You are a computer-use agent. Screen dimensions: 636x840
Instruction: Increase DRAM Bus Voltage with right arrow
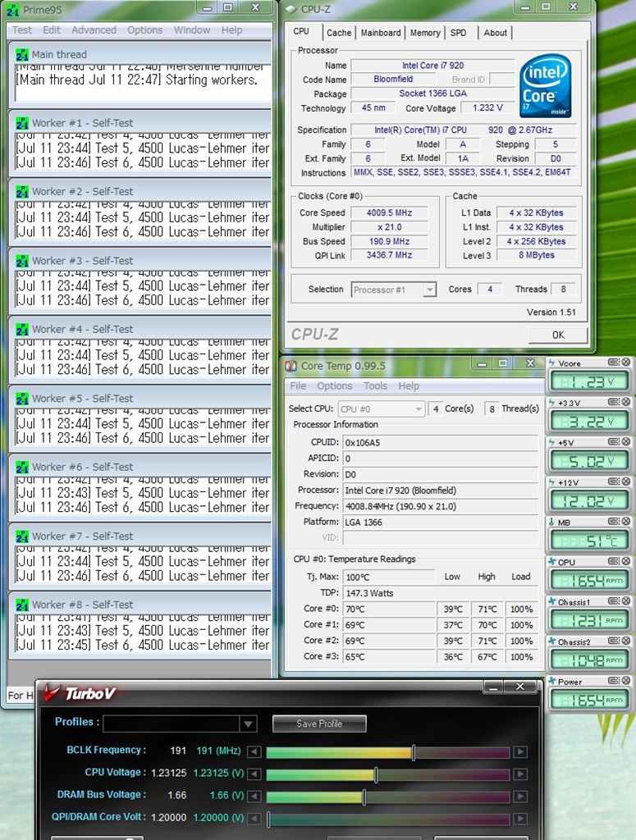(x=520, y=797)
